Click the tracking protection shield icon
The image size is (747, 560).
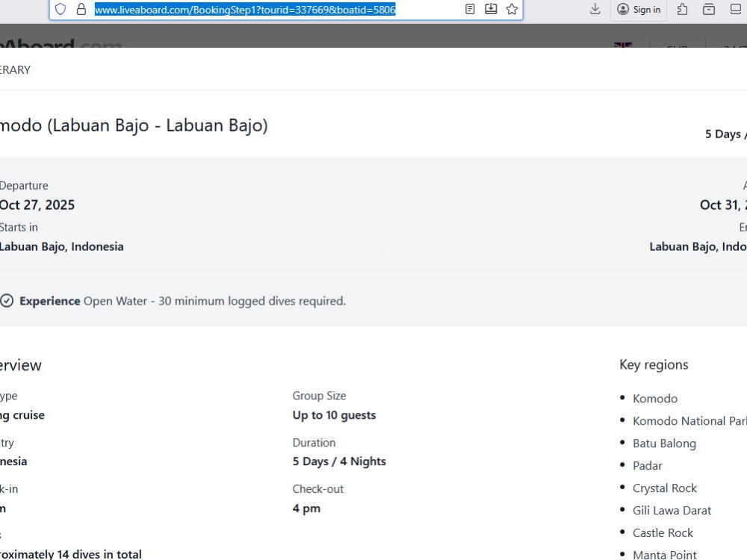pyautogui.click(x=61, y=9)
